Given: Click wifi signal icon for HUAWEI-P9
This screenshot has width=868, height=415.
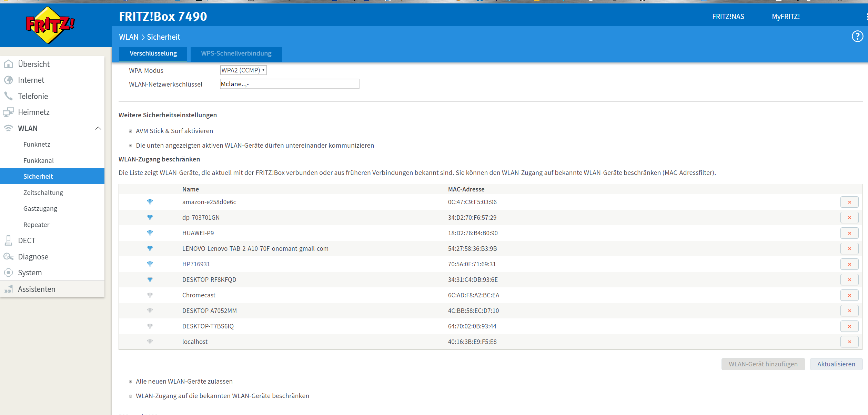Looking at the screenshot, I should tap(150, 233).
